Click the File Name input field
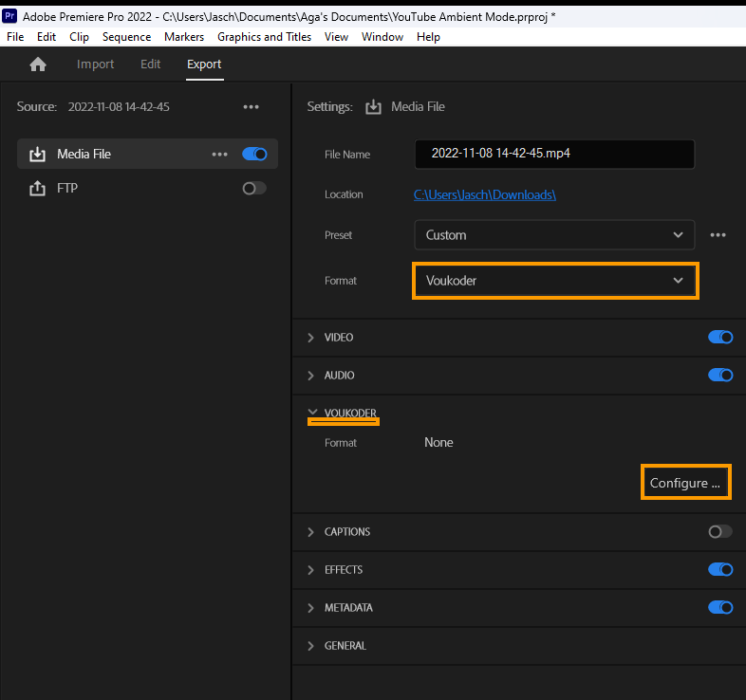This screenshot has height=700, width=746. [554, 154]
